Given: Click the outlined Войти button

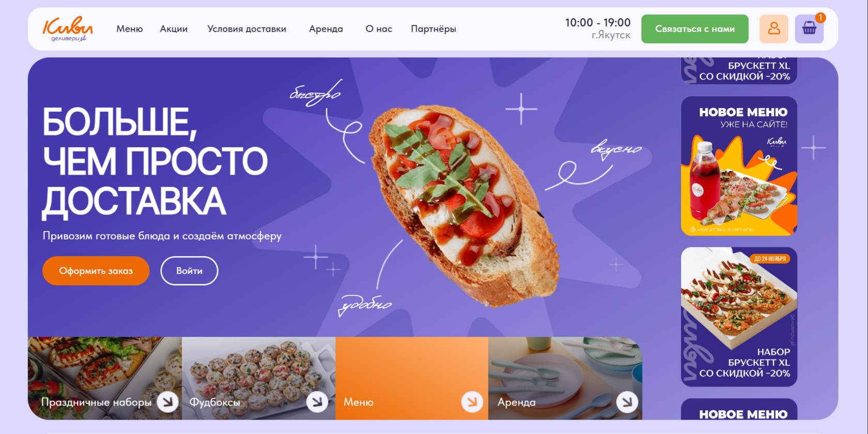Looking at the screenshot, I should pyautogui.click(x=189, y=271).
